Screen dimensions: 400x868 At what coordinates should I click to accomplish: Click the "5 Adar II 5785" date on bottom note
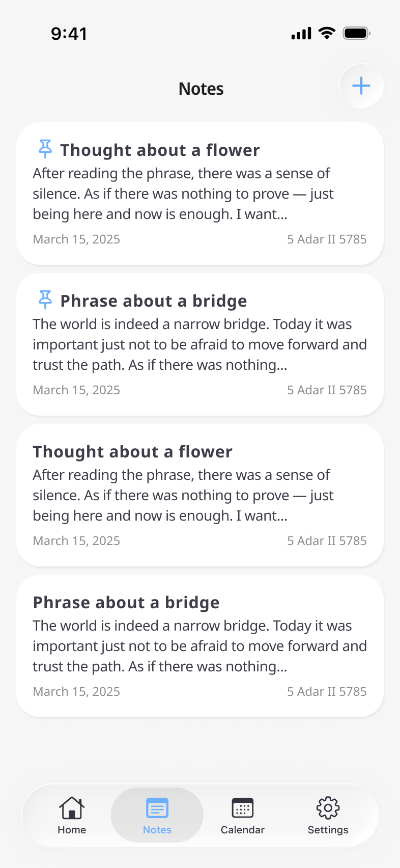[x=327, y=691]
